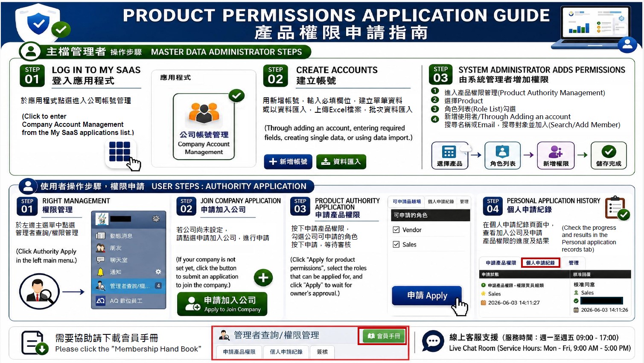The width and height of the screenshot is (644, 363).
Task: Click the green plus circle icon
Action: pos(263,278)
